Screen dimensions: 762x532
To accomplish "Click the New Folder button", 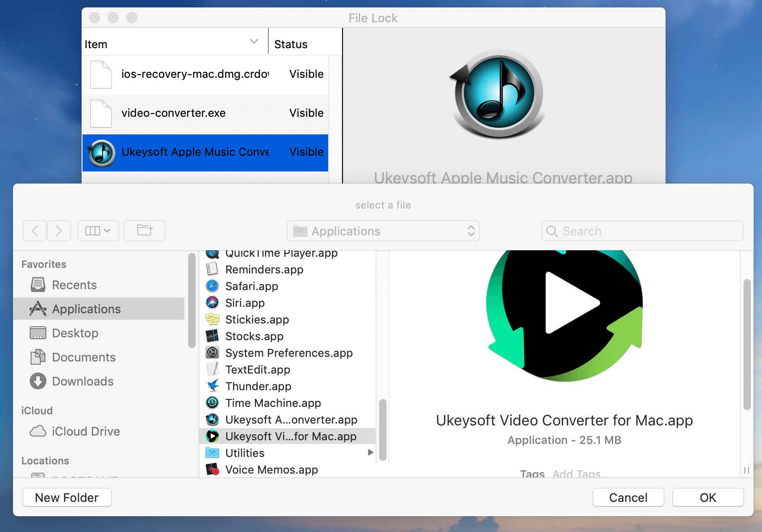I will (x=67, y=498).
